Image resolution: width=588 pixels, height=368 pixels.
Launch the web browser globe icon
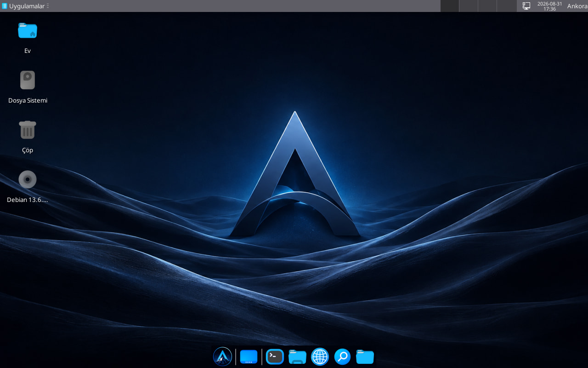tap(320, 356)
